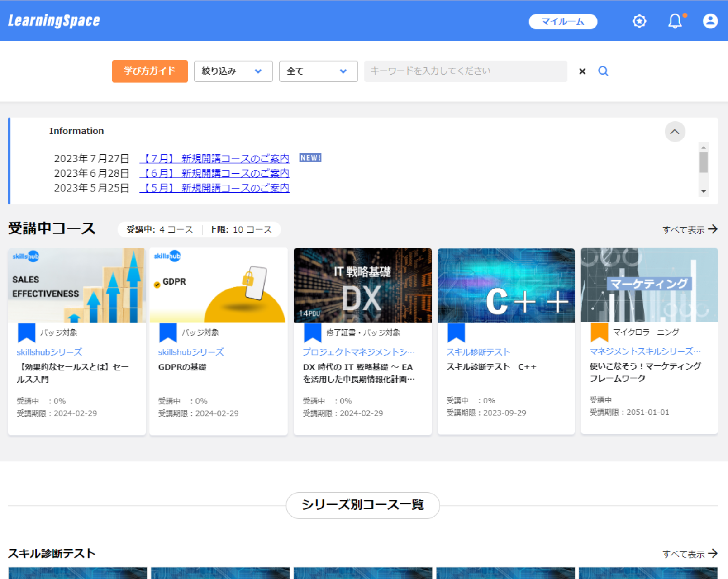This screenshot has height=579, width=728.
Task: Clear the keyword field using the X icon
Action: tap(582, 71)
